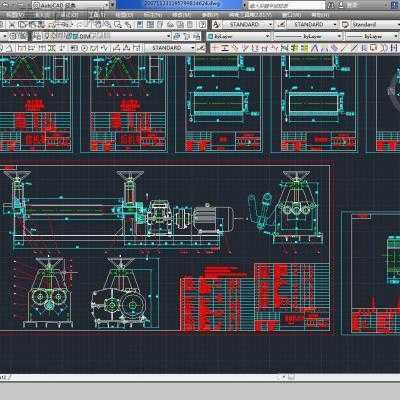Image resolution: width=400 pixels, height=400 pixels.
Task: Click the Pan hand tool icon
Action: (98, 25)
